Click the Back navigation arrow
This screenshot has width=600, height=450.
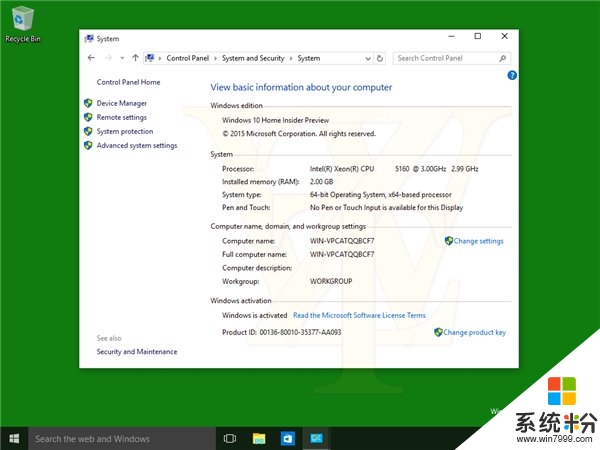91,58
